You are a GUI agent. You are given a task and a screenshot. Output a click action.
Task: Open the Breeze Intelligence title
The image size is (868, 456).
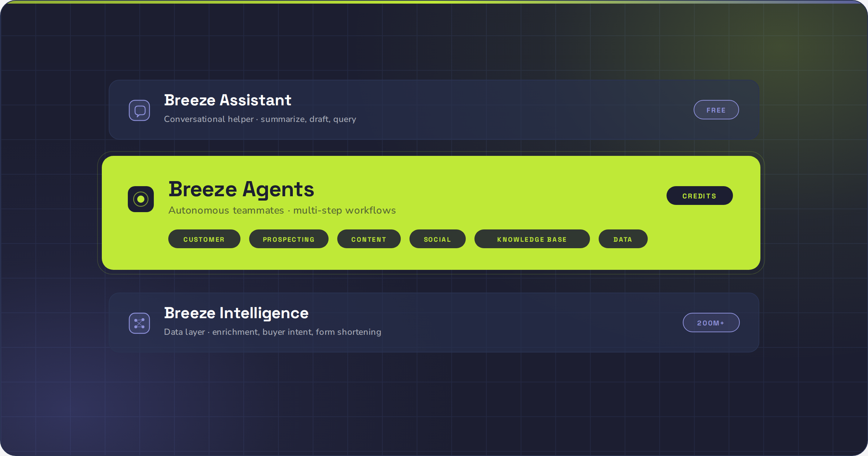click(x=236, y=313)
